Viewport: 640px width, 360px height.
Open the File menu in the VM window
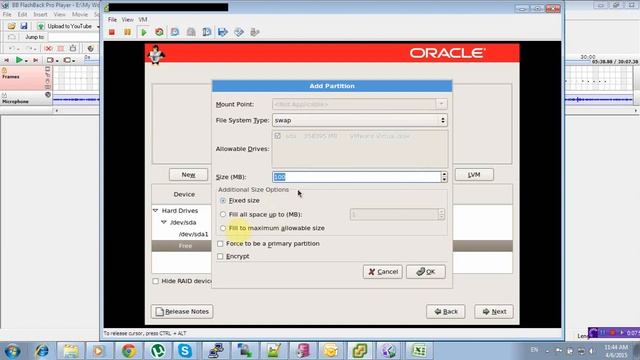[x=112, y=20]
